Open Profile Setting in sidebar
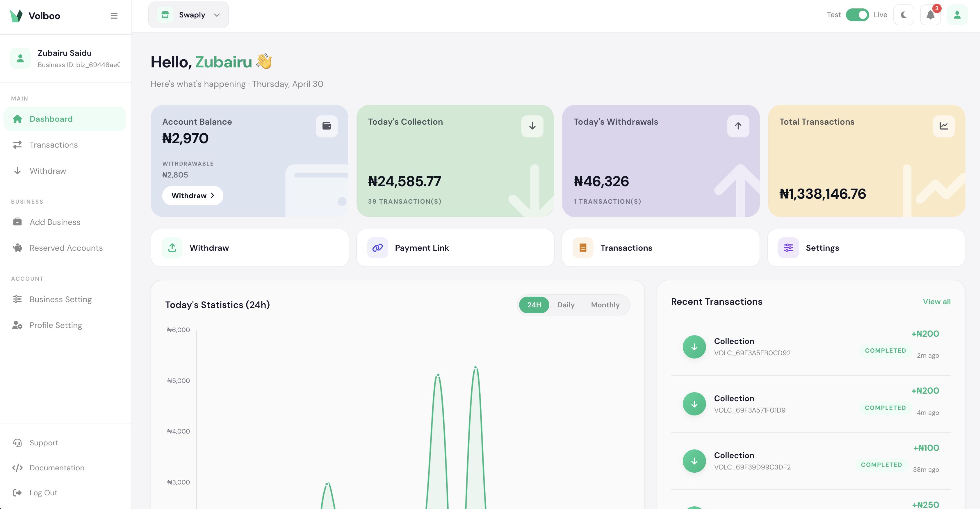 click(65, 325)
